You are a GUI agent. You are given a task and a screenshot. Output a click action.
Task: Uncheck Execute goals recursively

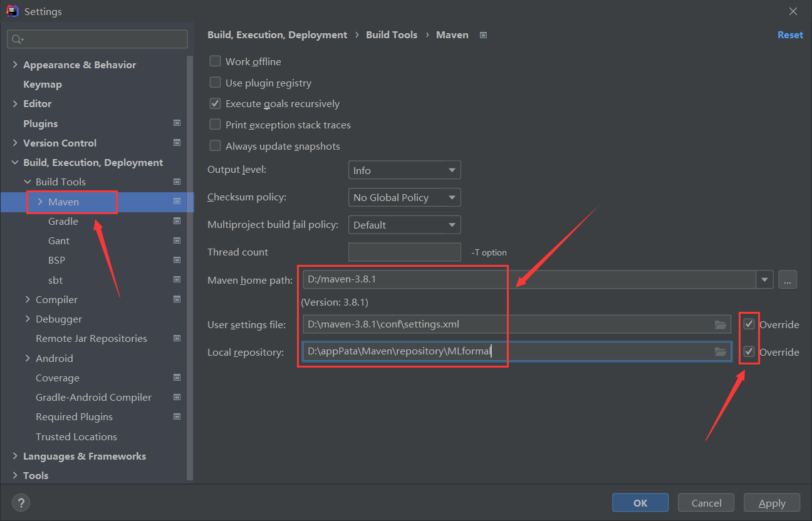click(x=215, y=103)
